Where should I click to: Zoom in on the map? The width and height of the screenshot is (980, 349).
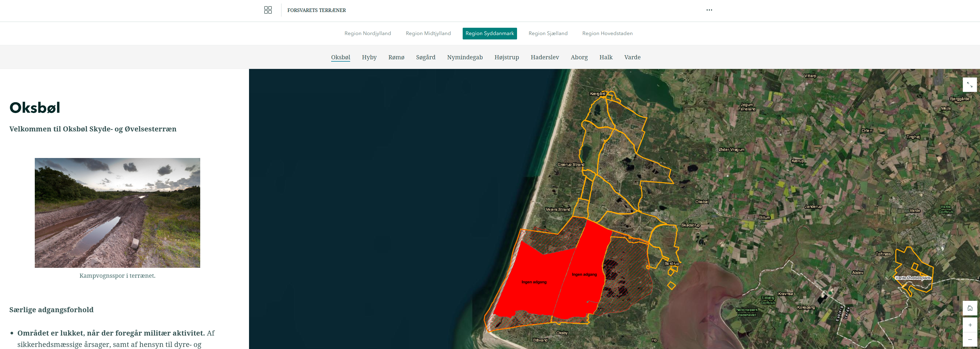(x=970, y=325)
